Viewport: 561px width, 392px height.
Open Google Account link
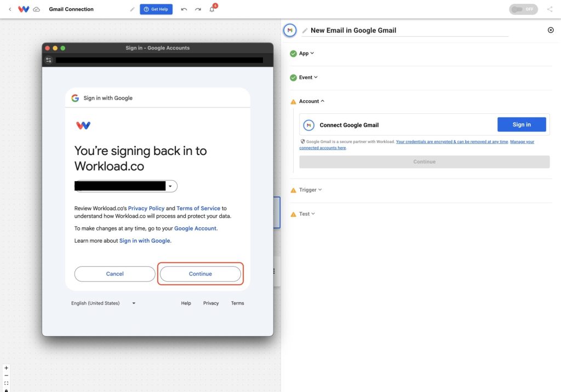pyautogui.click(x=196, y=228)
